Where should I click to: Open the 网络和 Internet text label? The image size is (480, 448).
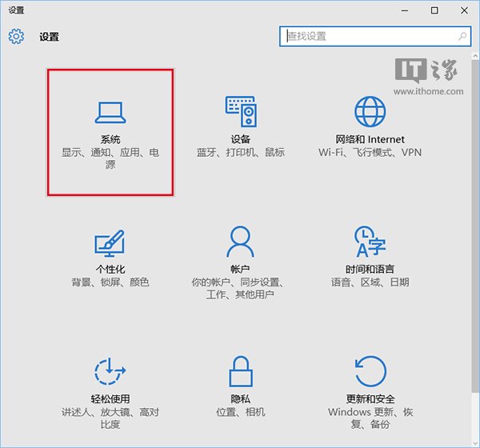click(x=370, y=139)
